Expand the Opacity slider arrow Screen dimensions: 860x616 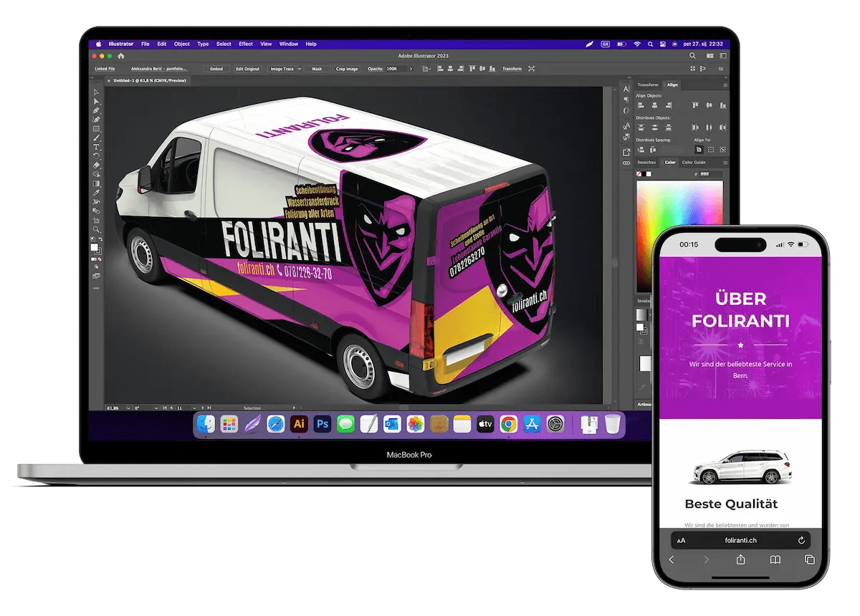(411, 69)
